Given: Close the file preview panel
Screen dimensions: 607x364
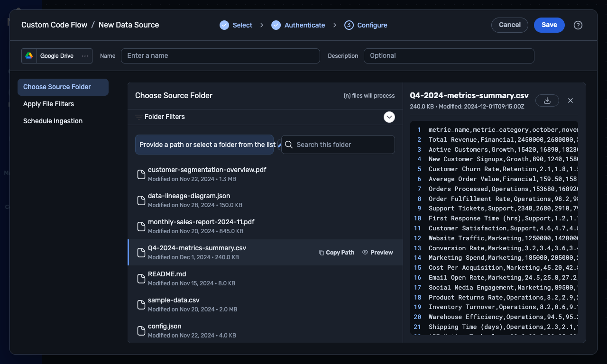Looking at the screenshot, I should [570, 100].
